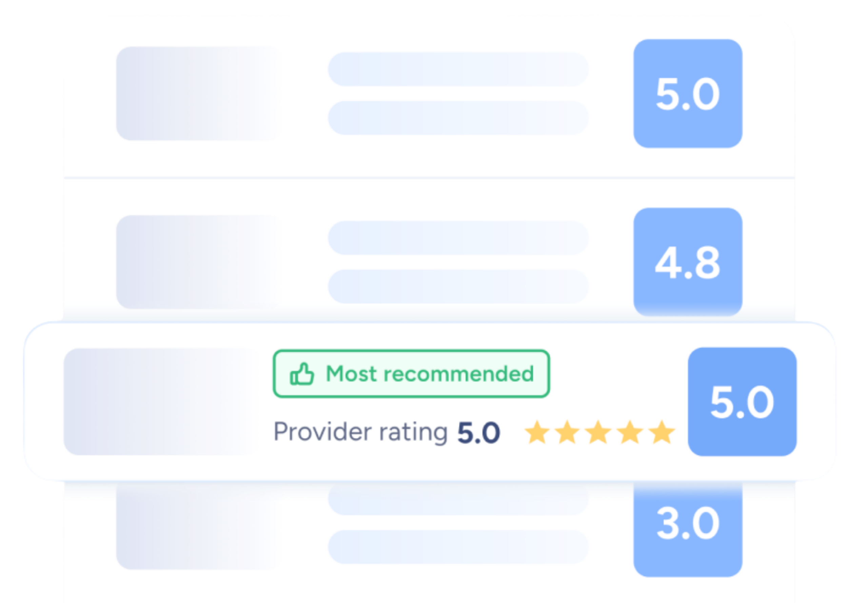The image size is (868, 603).
Task: Click the fourth gold star
Action: 630,432
